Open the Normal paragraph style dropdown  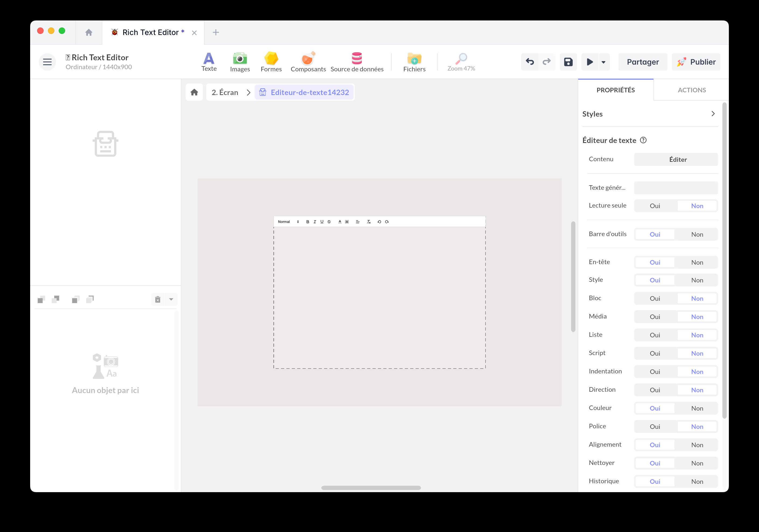coord(288,222)
